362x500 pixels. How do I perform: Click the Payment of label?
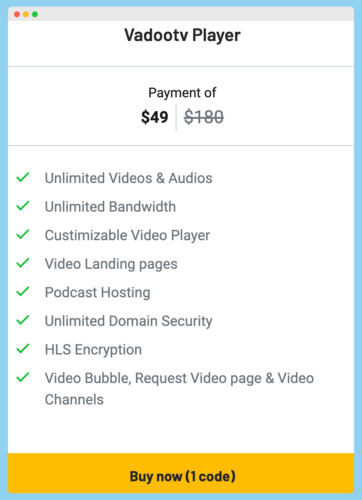182,93
